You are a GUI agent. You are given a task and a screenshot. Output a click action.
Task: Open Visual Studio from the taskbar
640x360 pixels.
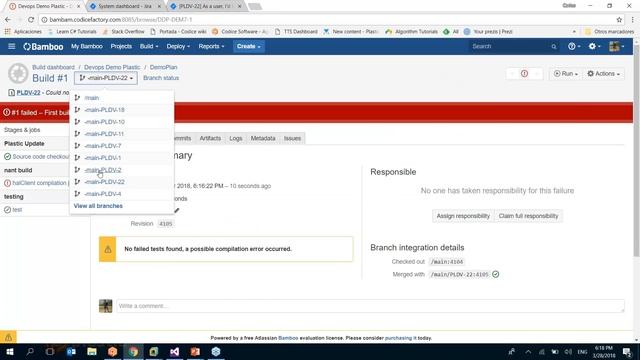[x=175, y=352]
